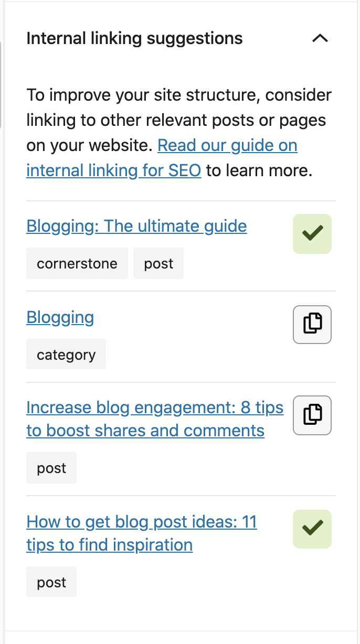Click the checkmark beside "How to get blog post ideas"
The height and width of the screenshot is (644, 360).
coord(312,529)
